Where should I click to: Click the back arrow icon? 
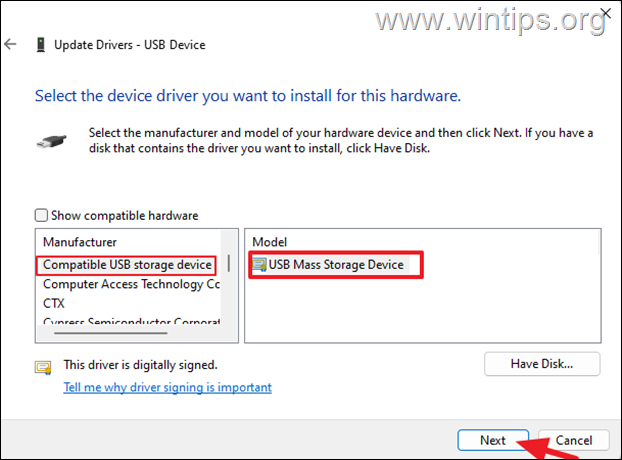(11, 45)
